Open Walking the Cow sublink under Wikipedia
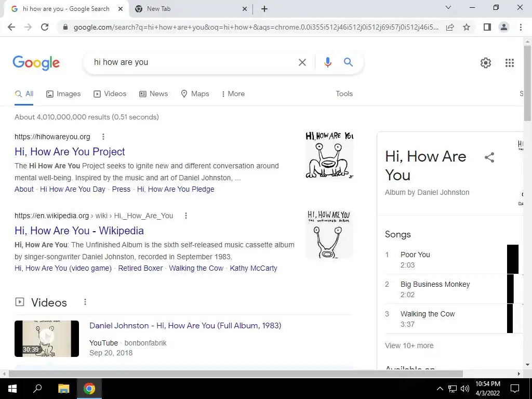The height and width of the screenshot is (399, 532). point(196,269)
